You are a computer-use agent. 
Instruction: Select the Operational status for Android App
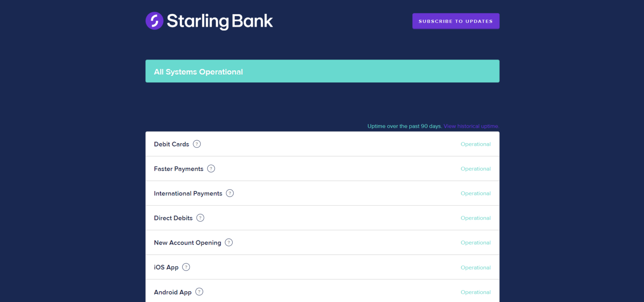tap(475, 292)
